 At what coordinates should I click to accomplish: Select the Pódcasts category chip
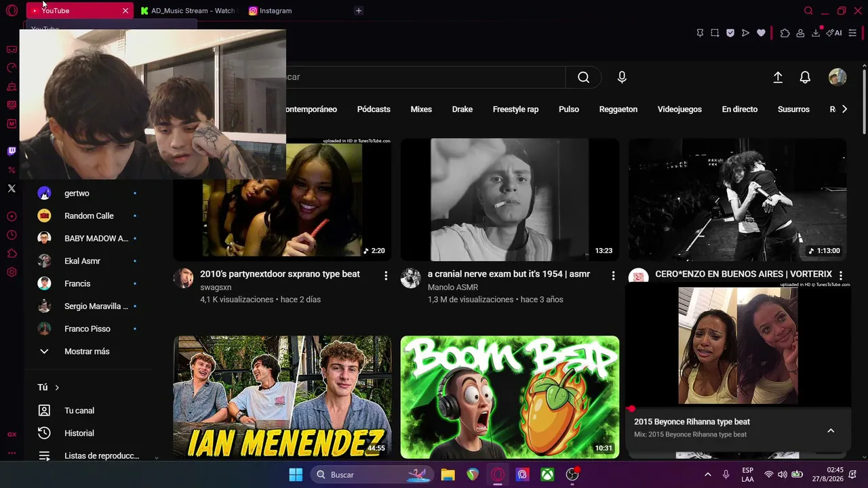[374, 109]
